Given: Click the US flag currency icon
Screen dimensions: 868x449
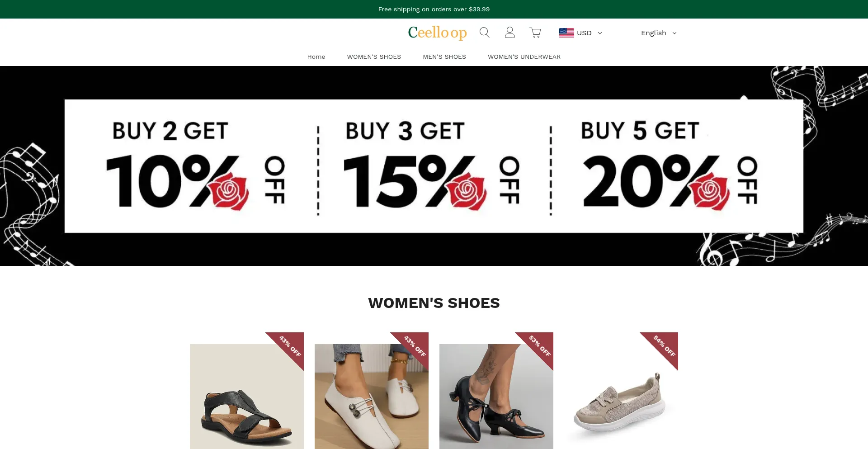Looking at the screenshot, I should pyautogui.click(x=566, y=33).
